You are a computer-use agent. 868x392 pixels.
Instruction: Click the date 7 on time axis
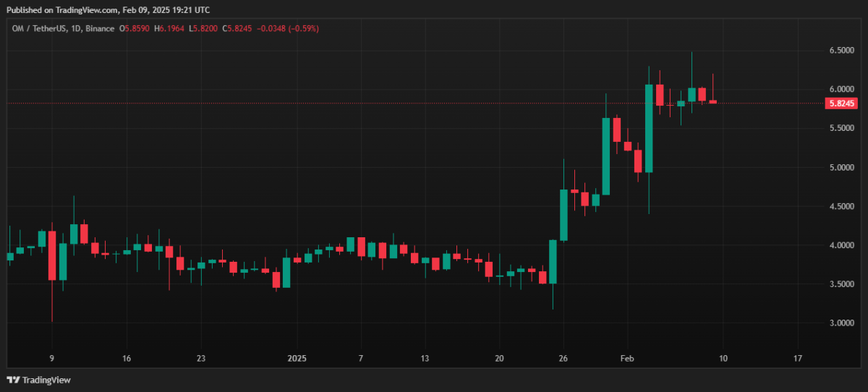pyautogui.click(x=360, y=358)
